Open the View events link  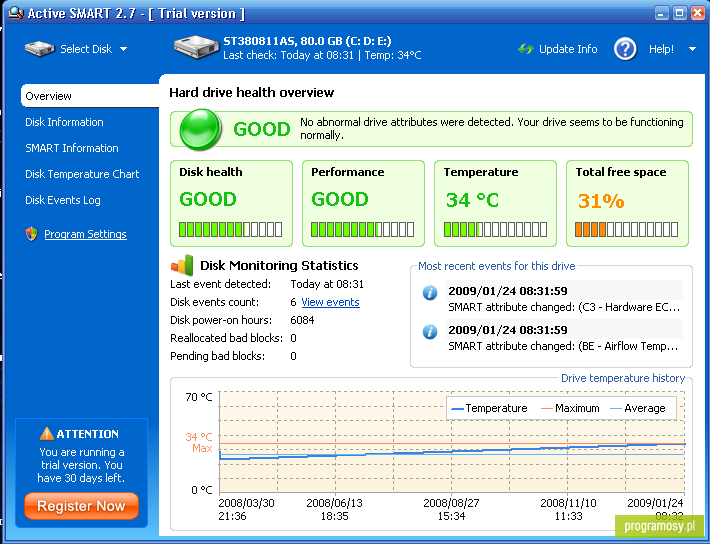point(330,302)
